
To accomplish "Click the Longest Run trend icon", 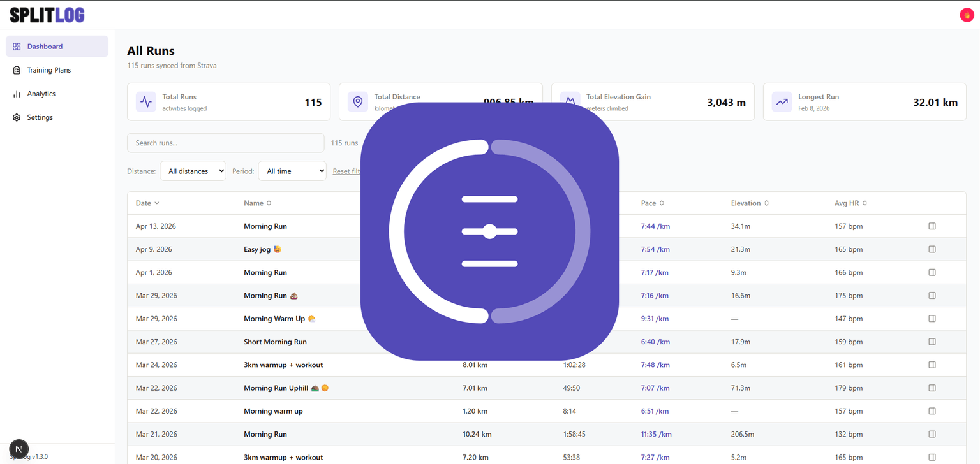I will coord(782,101).
